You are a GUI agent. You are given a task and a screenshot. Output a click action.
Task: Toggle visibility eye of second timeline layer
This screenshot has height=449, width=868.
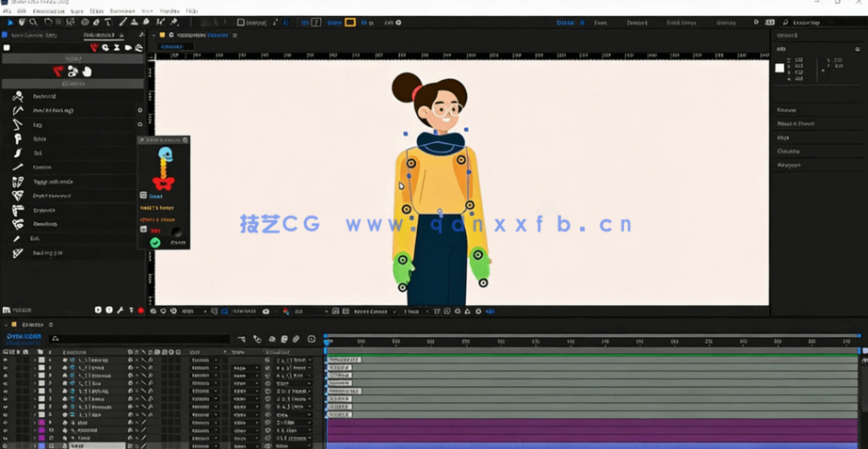click(6, 368)
